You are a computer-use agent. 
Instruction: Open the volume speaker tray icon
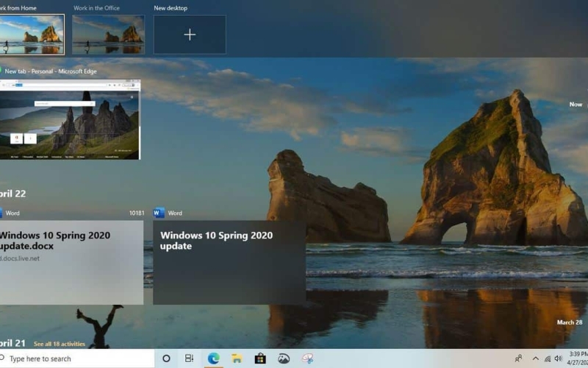559,358
